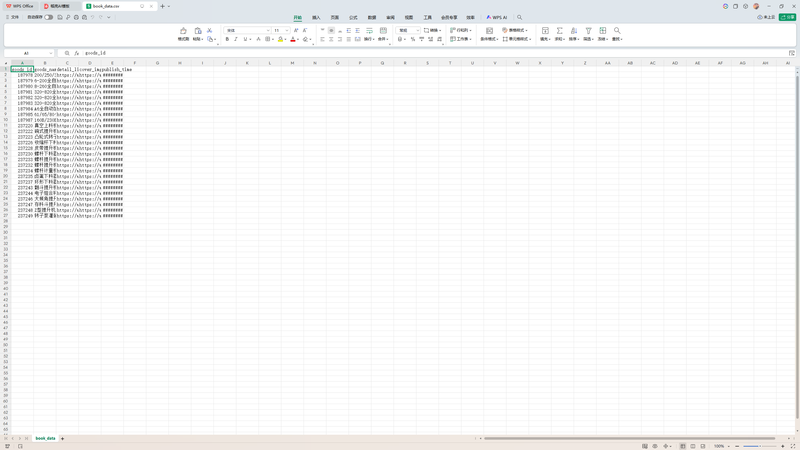Click the AutoSum sigma icon

559,31
